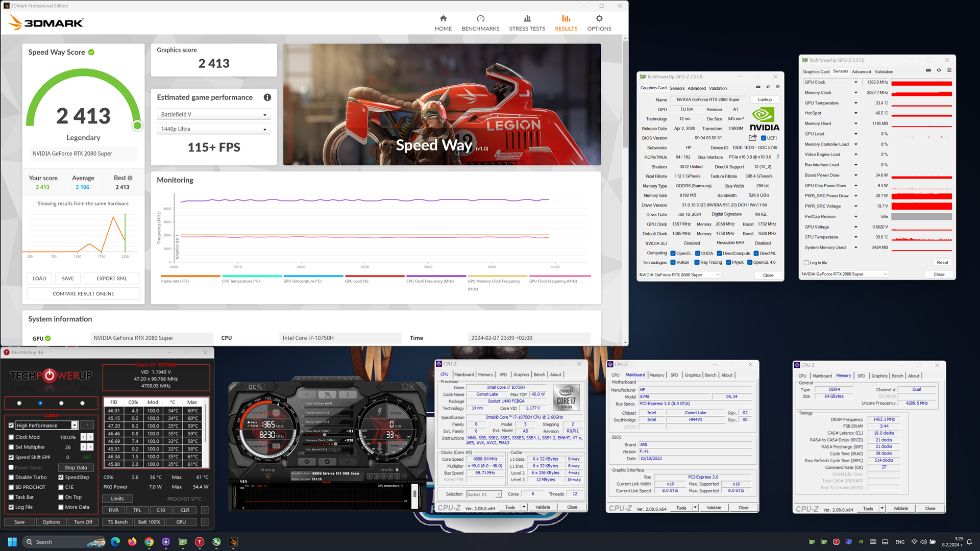This screenshot has height=551, width=980.
Task: Open Advanced tab in GPU-Z Sensors window
Action: 861,71
